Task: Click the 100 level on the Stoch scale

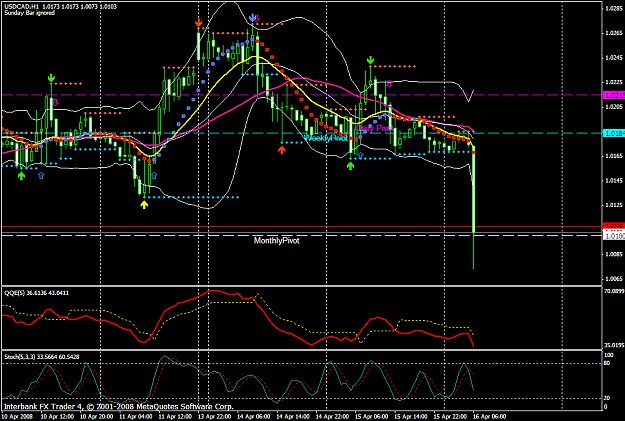Action: click(609, 355)
